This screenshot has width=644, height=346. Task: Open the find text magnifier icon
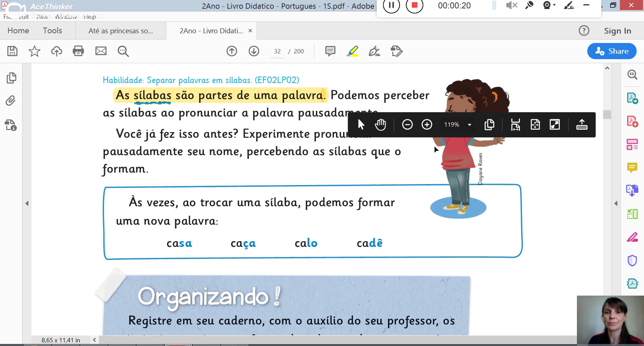(x=123, y=51)
